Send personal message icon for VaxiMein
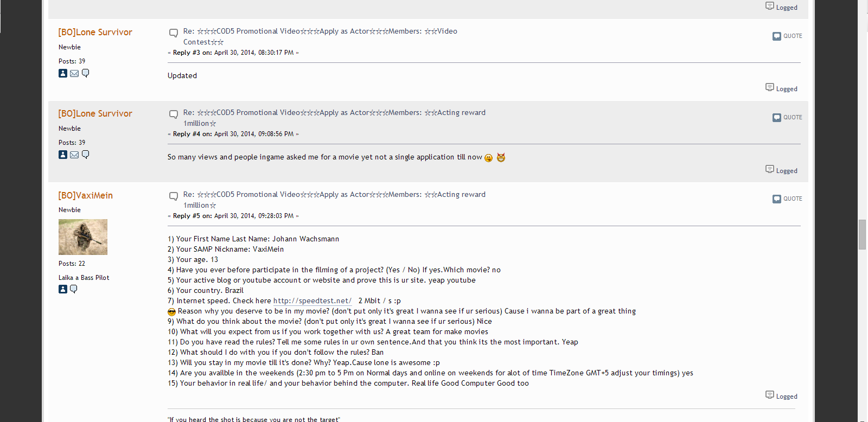The width and height of the screenshot is (868, 422). (x=74, y=289)
